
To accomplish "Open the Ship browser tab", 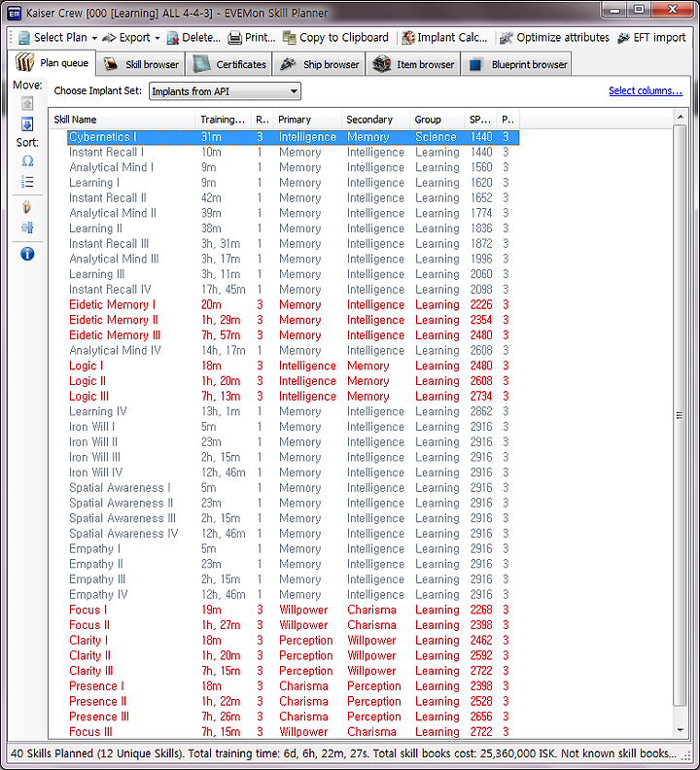I will [x=319, y=64].
